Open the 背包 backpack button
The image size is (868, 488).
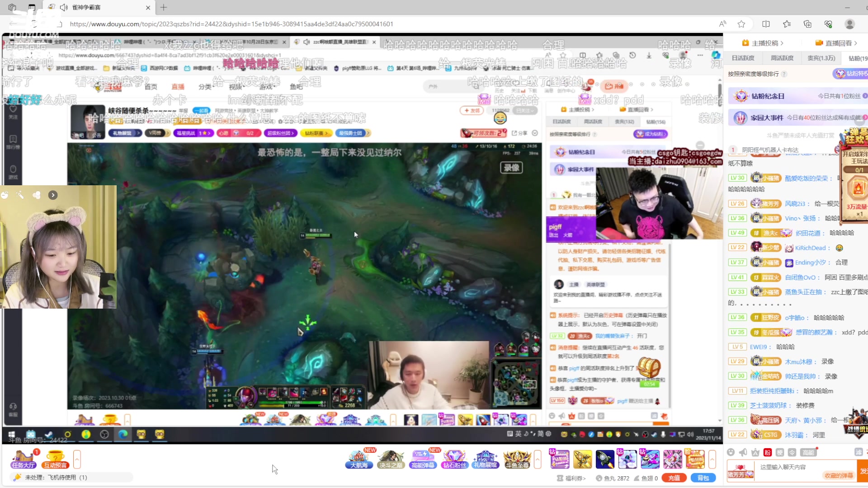pyautogui.click(x=703, y=478)
